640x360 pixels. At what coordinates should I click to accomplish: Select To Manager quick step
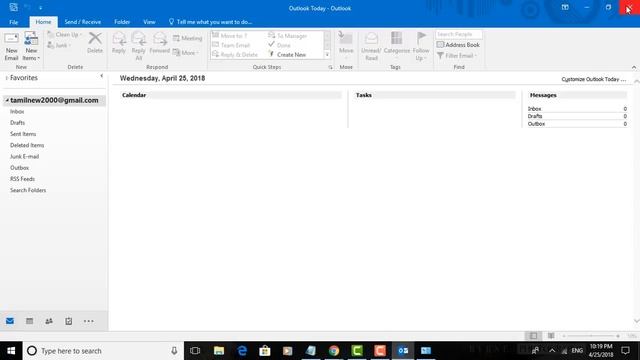click(287, 36)
